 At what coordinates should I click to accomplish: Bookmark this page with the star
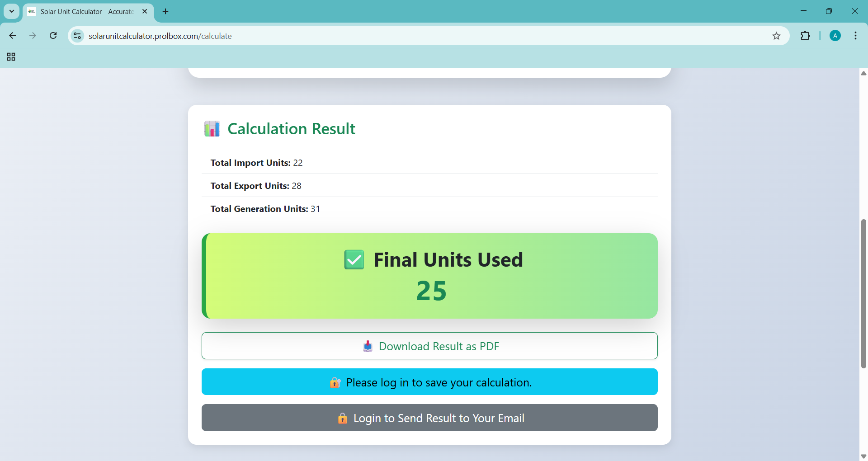click(x=776, y=36)
